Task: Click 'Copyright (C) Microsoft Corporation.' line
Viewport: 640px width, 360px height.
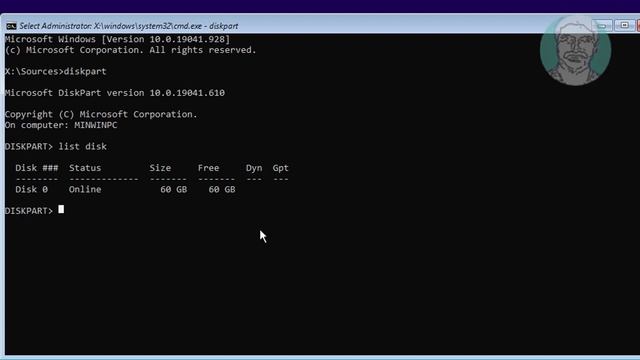Action: pyautogui.click(x=101, y=114)
